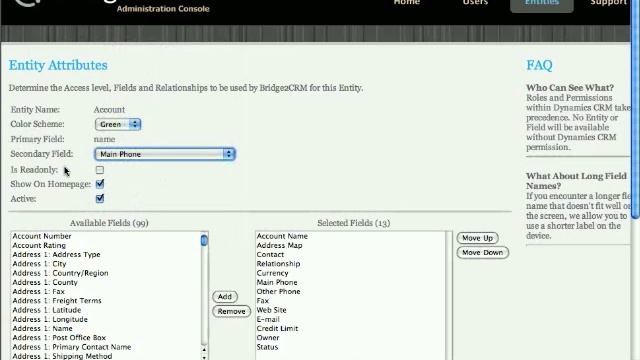
Task: Open the Support navigation tab
Action: (608, 2)
